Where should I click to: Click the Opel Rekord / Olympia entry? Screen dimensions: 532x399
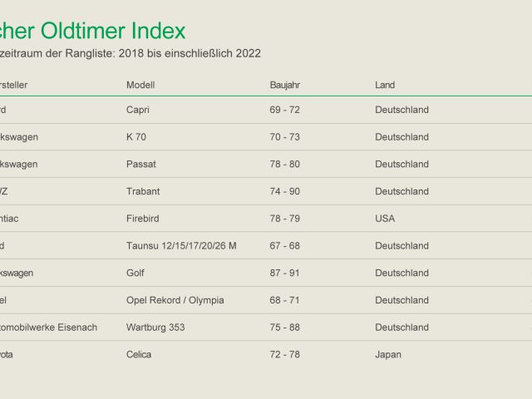(x=175, y=300)
